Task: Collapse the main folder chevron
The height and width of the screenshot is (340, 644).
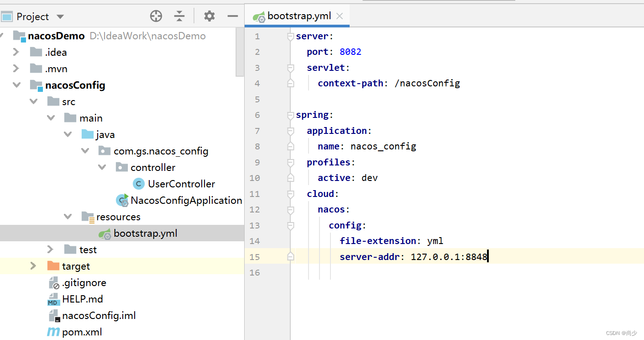Action: (51, 118)
